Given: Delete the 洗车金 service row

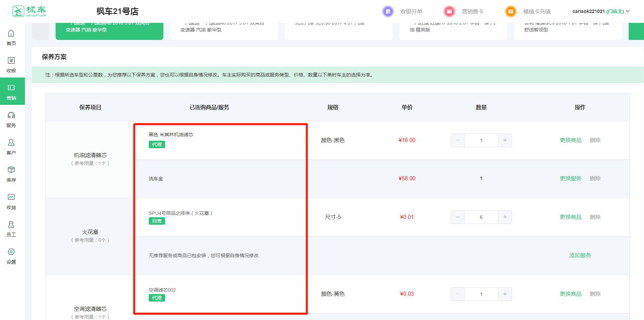Looking at the screenshot, I should pos(595,178).
